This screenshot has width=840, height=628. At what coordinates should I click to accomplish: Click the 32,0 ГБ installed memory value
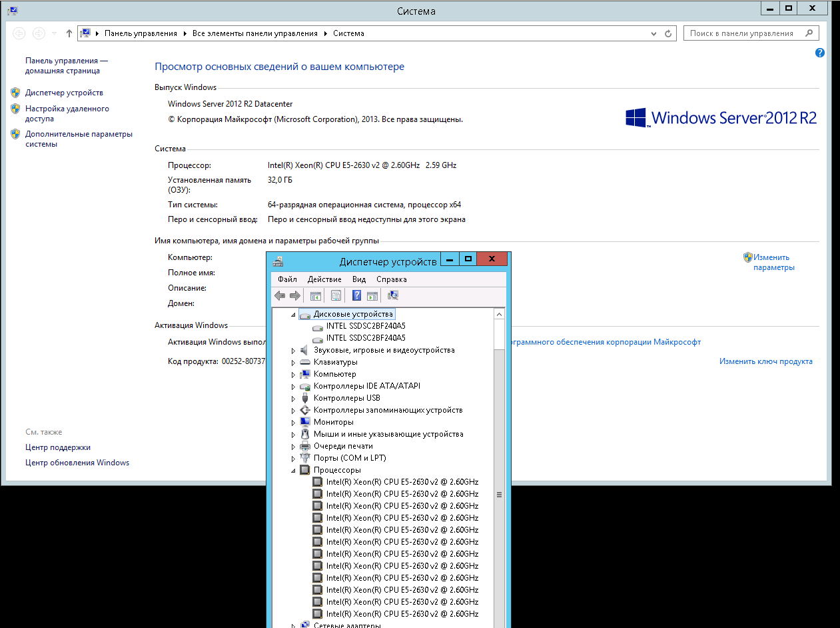click(280, 180)
